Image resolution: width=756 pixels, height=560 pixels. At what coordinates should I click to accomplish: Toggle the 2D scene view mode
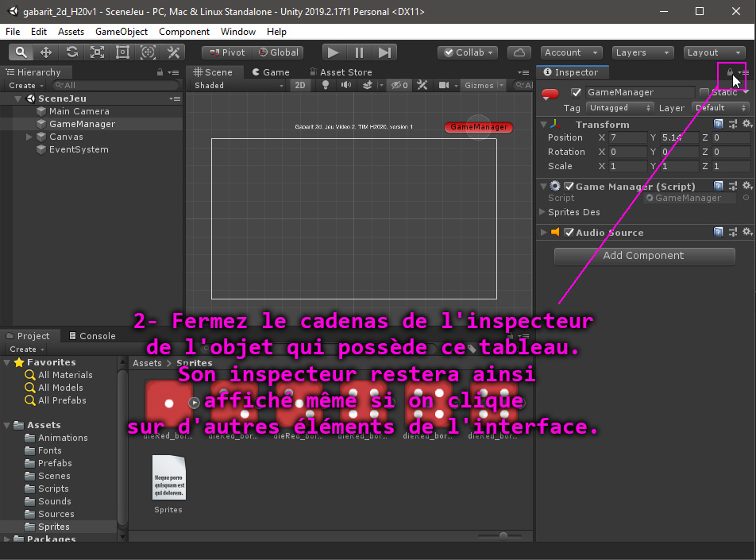point(299,86)
